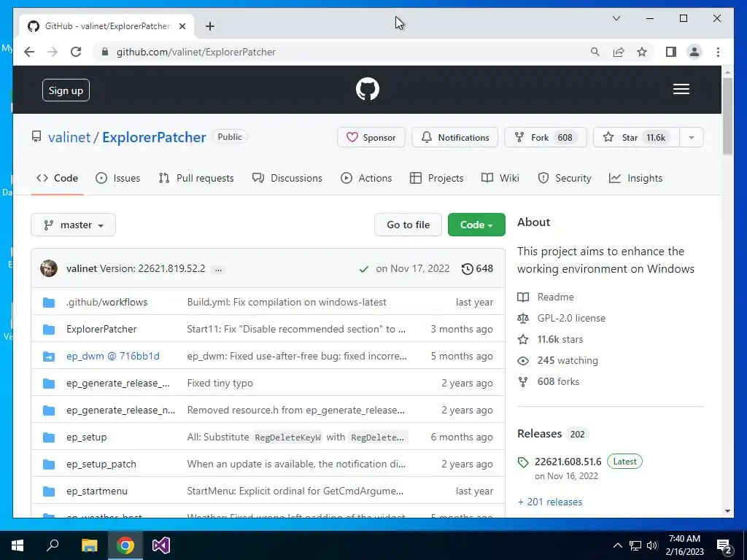Click the forward navigation arrow
This screenshot has width=747, height=560.
53,52
